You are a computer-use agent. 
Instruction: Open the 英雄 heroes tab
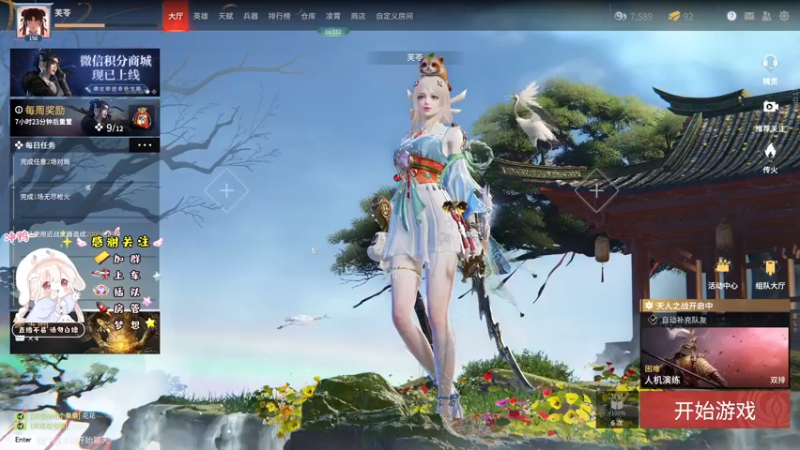point(201,16)
